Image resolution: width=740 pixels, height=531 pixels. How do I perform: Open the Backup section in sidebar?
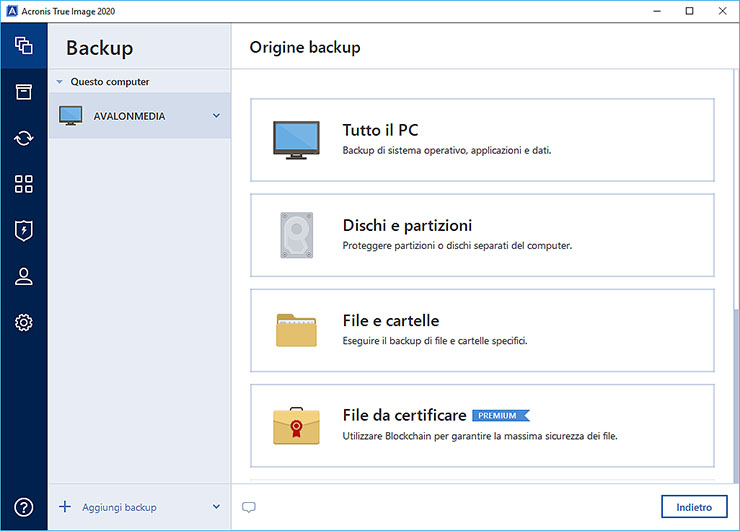click(x=24, y=46)
